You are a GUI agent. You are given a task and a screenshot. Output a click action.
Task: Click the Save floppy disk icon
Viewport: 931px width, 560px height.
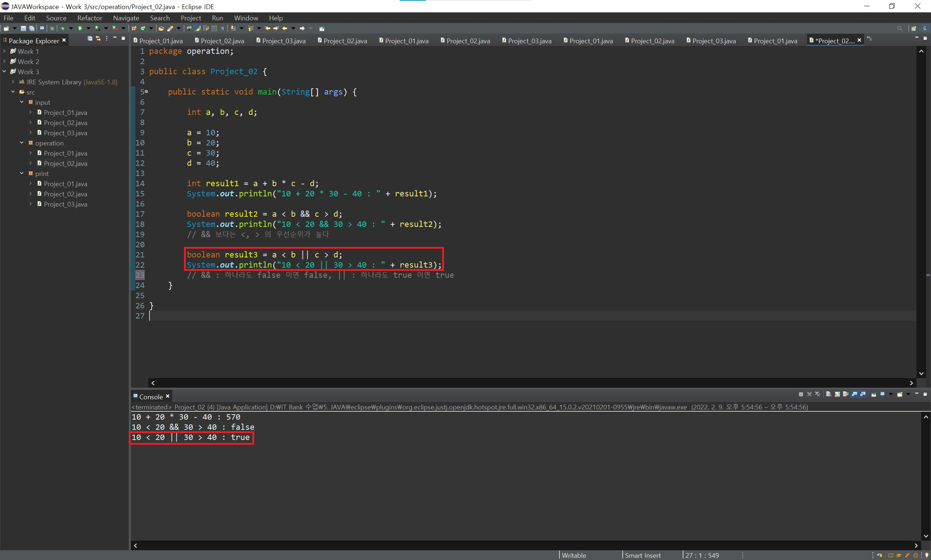coord(23,28)
